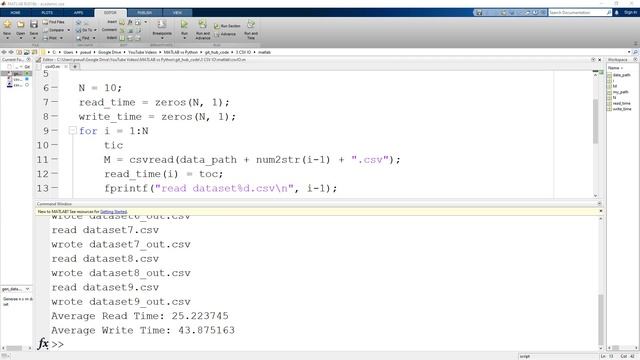Click the Compare files button

[x=53, y=30]
